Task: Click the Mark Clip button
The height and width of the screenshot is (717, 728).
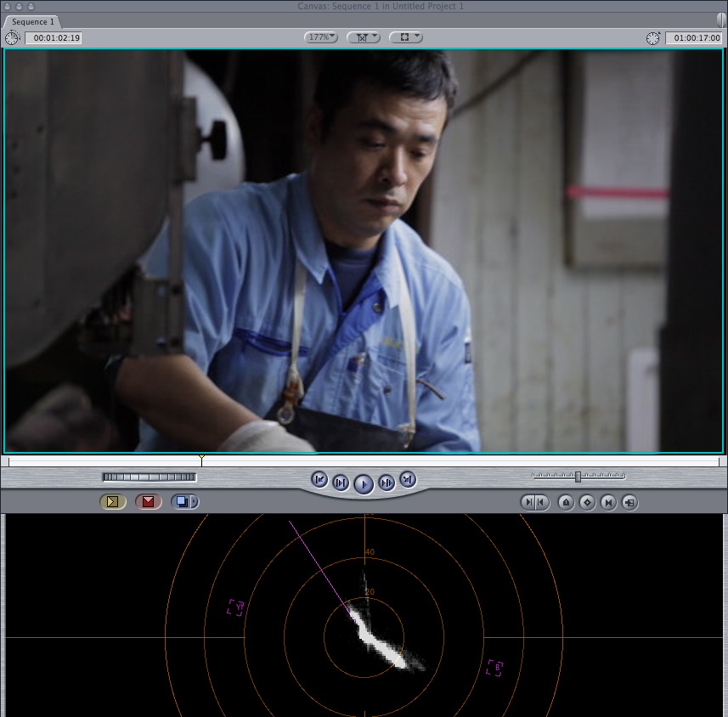Action: (x=609, y=502)
